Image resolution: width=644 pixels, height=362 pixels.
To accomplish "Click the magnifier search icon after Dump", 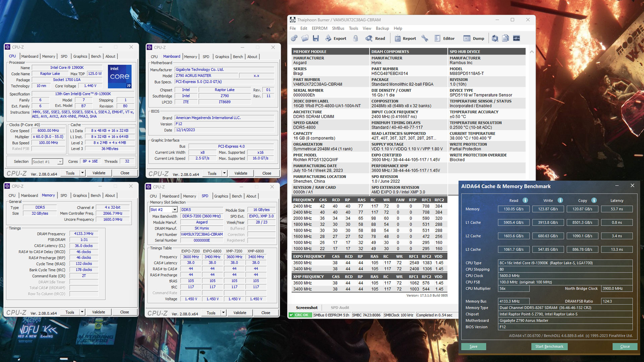I will tap(495, 38).
